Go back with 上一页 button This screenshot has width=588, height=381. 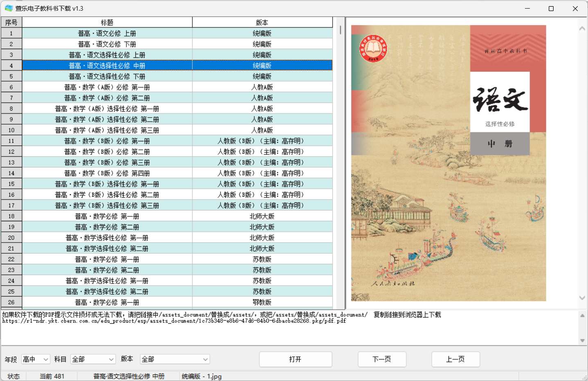tap(455, 359)
